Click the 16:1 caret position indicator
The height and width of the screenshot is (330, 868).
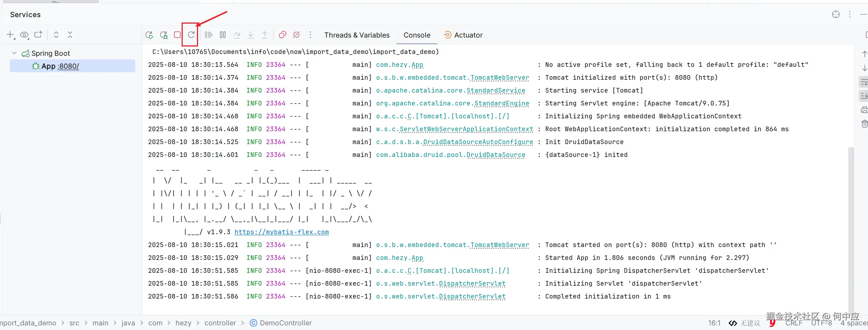[714, 323]
